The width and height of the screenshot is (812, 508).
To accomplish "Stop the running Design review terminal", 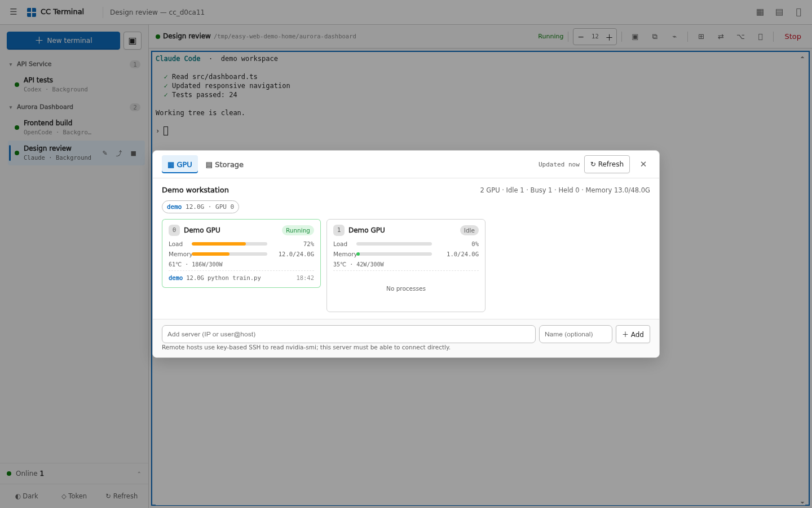I will tap(793, 37).
